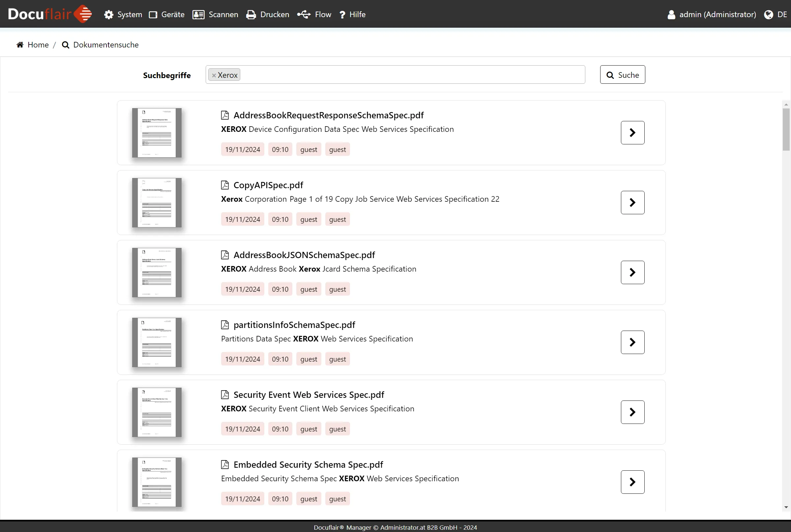Open Embedded Security Schema Spec with chevron
791x532 pixels.
click(x=632, y=482)
